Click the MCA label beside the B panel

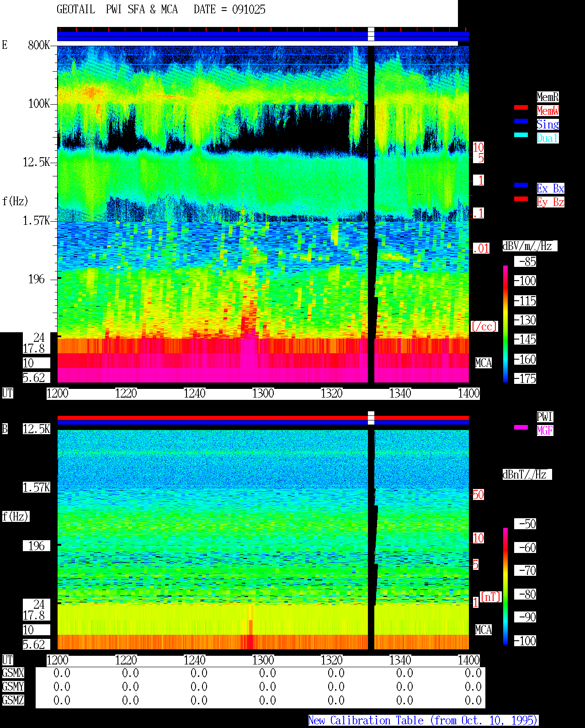[x=484, y=630]
